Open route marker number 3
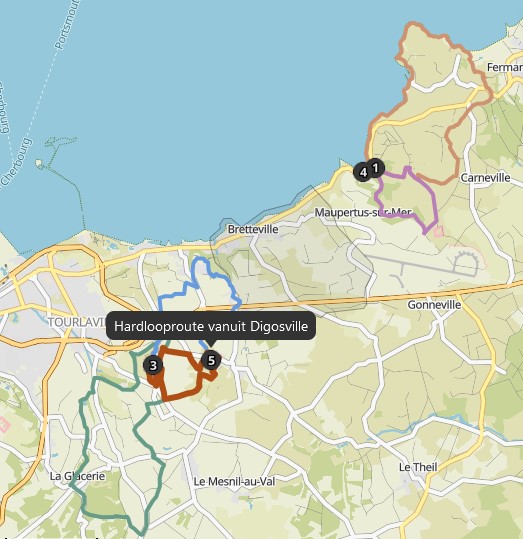The height and width of the screenshot is (539, 523). pyautogui.click(x=153, y=365)
